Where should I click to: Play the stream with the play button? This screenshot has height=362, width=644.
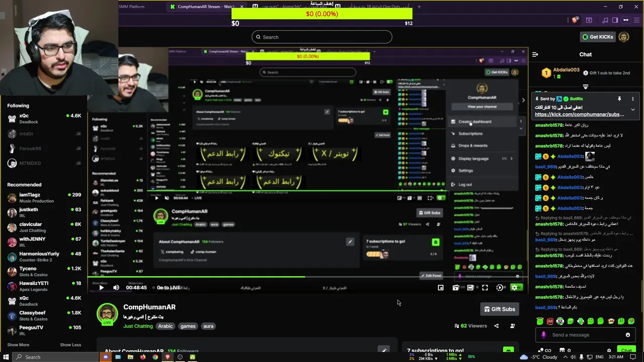coord(101,288)
